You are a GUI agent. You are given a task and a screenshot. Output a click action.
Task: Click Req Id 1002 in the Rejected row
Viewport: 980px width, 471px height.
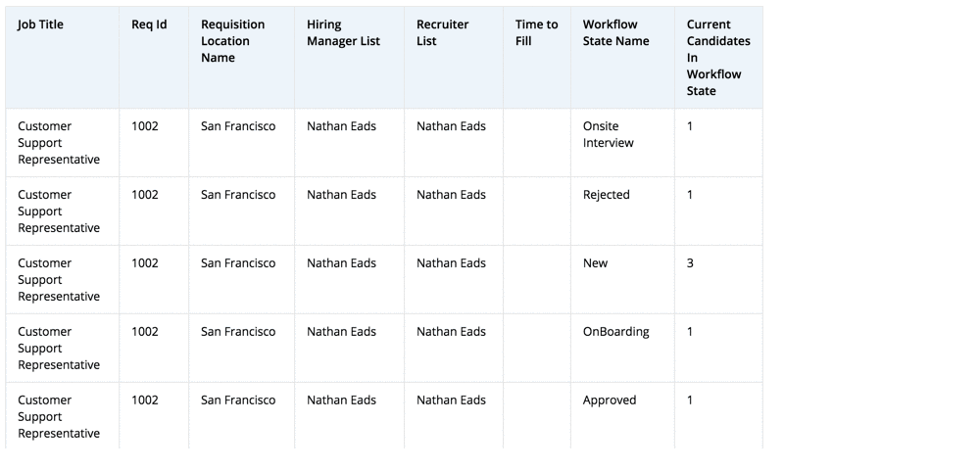[x=144, y=195]
